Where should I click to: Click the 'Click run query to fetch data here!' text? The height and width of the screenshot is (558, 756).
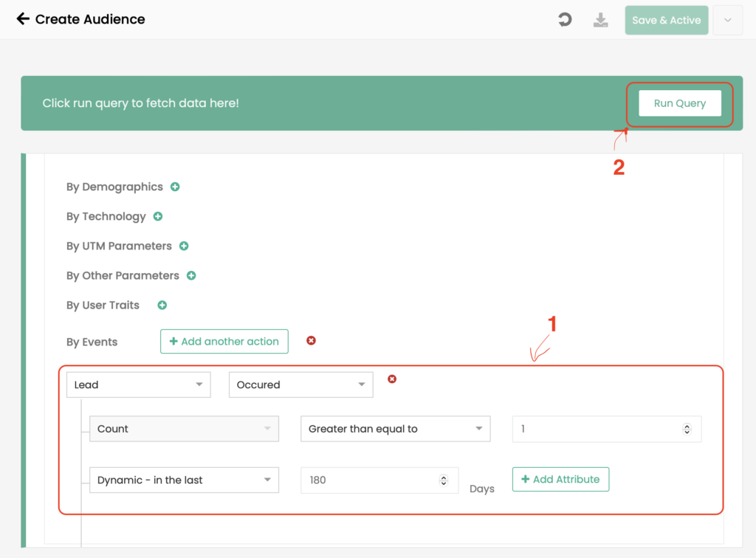[141, 103]
